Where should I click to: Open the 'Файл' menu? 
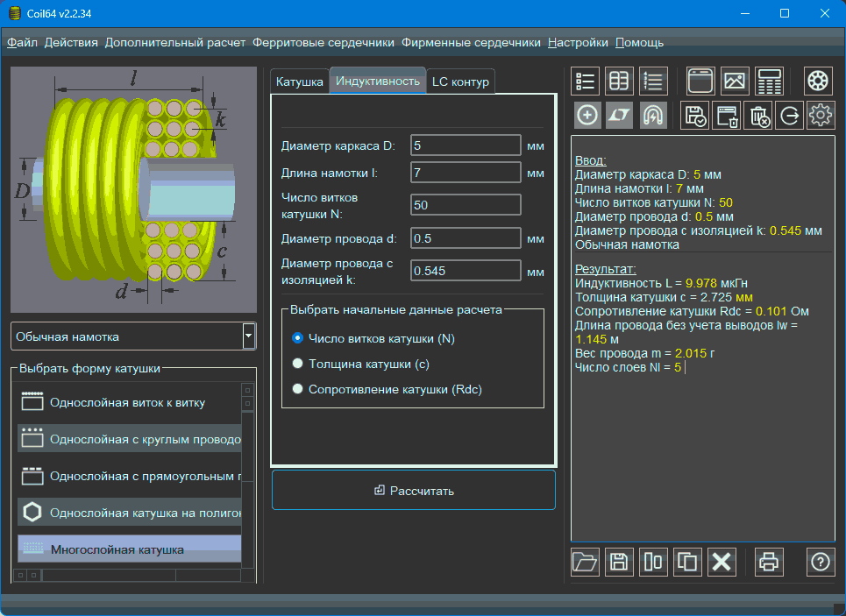point(22,43)
